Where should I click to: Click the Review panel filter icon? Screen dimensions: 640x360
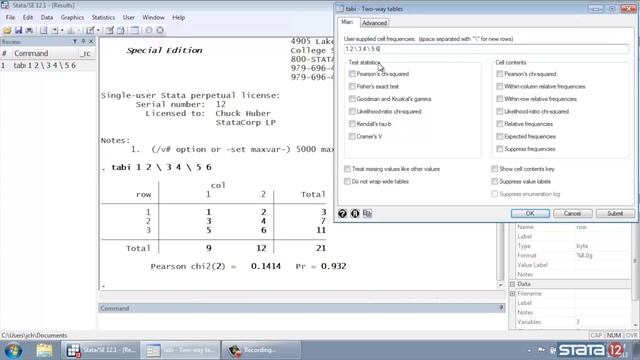coord(75,42)
